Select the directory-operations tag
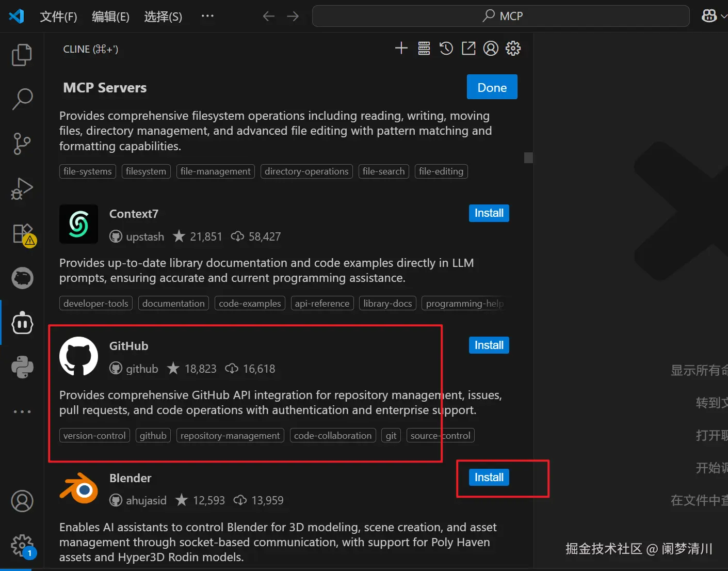728x571 pixels. (306, 171)
